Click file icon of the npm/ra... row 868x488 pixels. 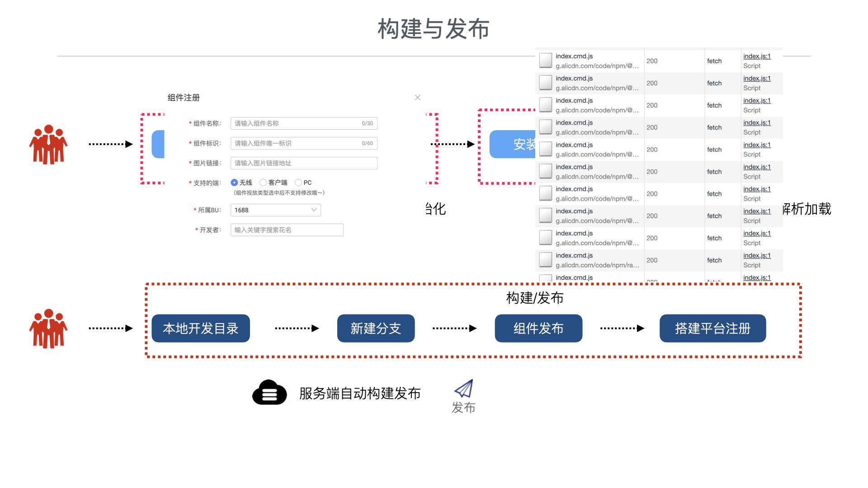546,260
